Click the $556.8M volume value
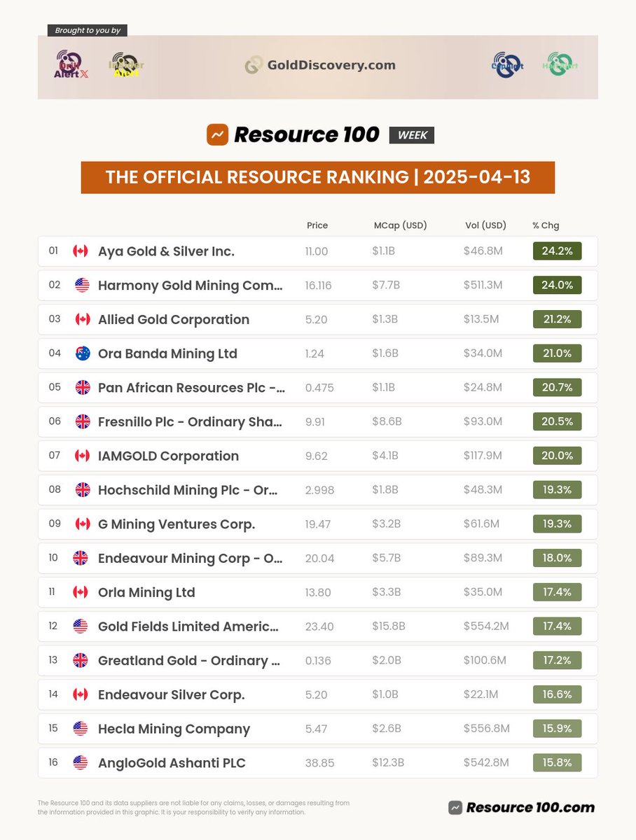Screen dimensions: 636x840 486,729
